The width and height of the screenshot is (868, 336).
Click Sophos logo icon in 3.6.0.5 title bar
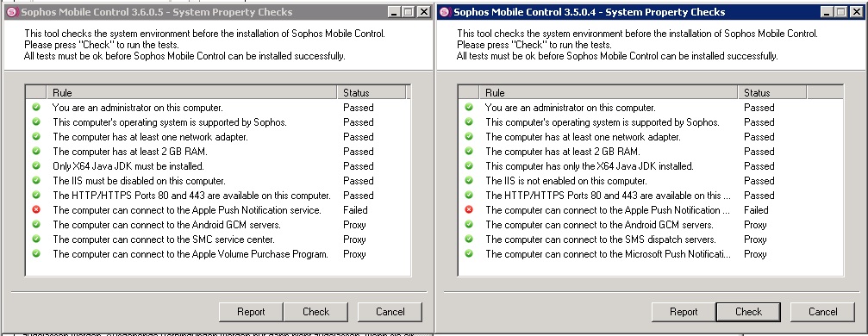pos(11,11)
